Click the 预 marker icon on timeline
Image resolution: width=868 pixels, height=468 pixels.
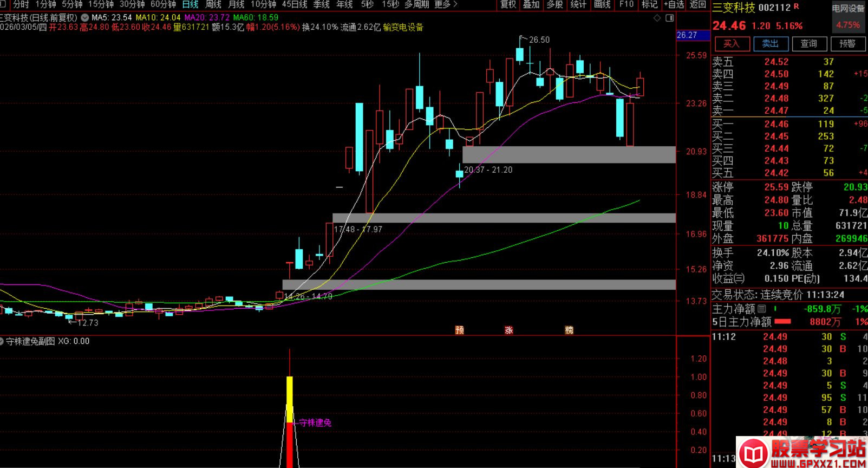(460, 330)
